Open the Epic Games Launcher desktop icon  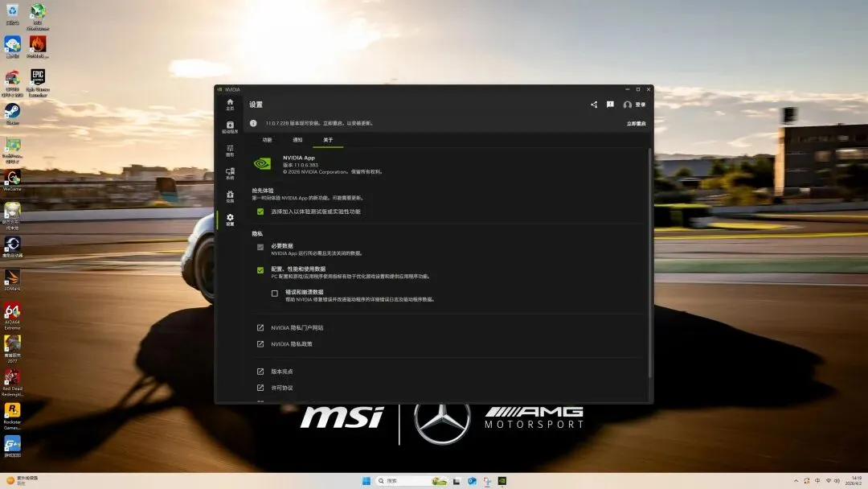(38, 83)
